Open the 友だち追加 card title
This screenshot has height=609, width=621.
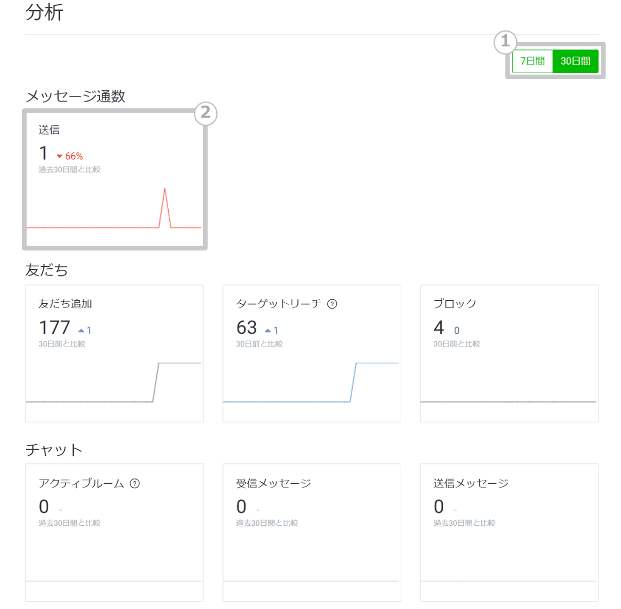point(65,304)
